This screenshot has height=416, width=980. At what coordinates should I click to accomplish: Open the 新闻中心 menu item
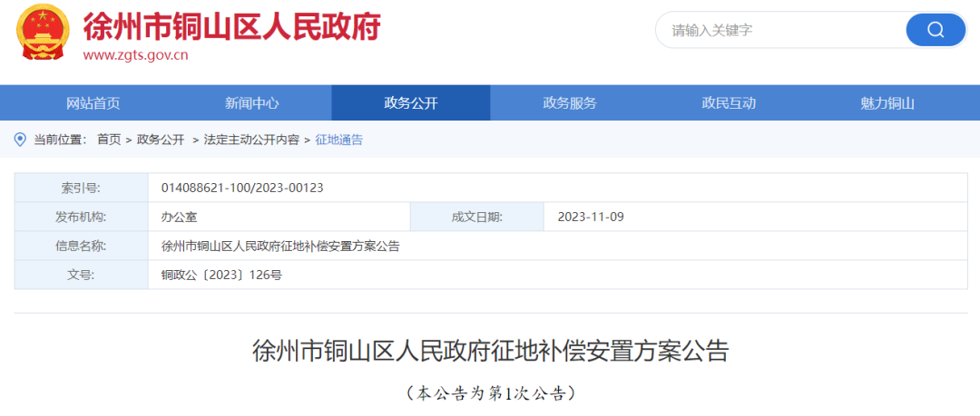[x=252, y=103]
